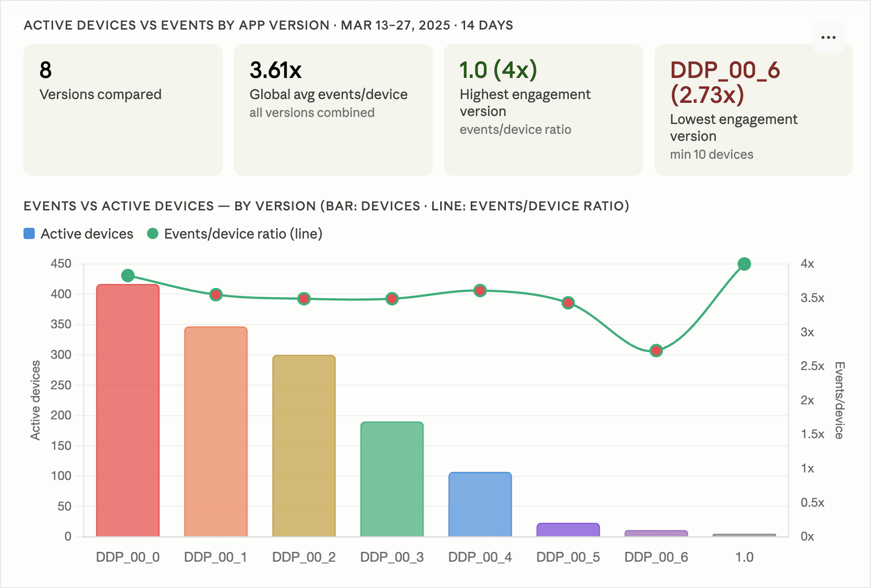Select the blue DDP_00_4 bar
This screenshot has height=588, width=871.
point(480,504)
